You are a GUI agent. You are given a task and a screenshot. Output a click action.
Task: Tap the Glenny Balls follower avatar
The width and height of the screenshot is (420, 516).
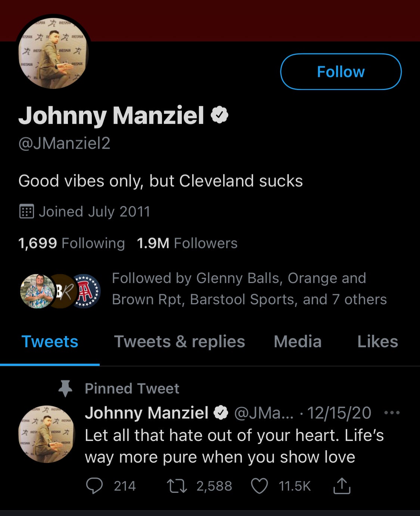click(x=36, y=291)
